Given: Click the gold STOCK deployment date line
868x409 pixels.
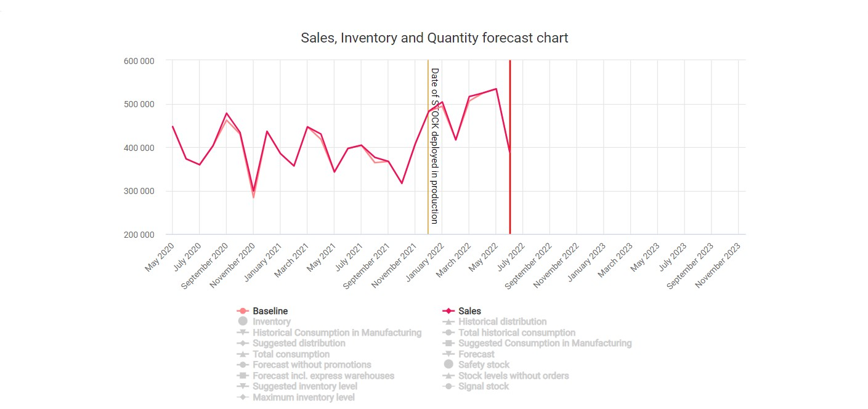Looking at the screenshot, I should (428, 185).
